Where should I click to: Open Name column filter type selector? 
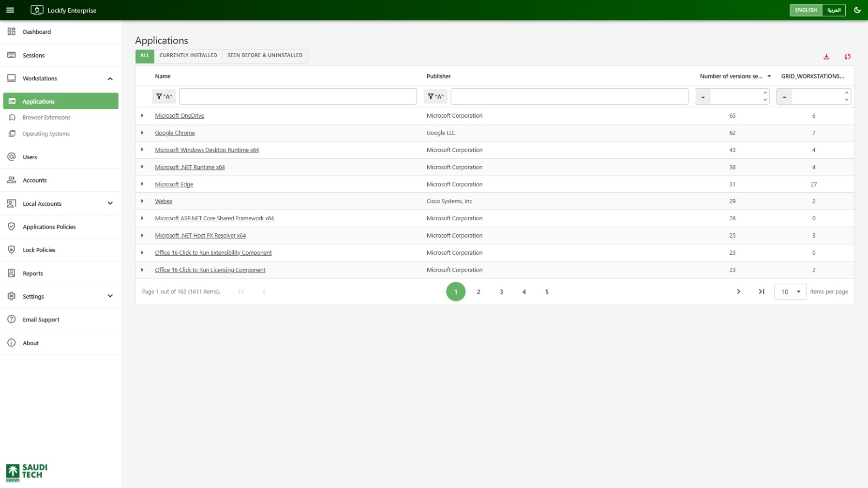click(164, 96)
